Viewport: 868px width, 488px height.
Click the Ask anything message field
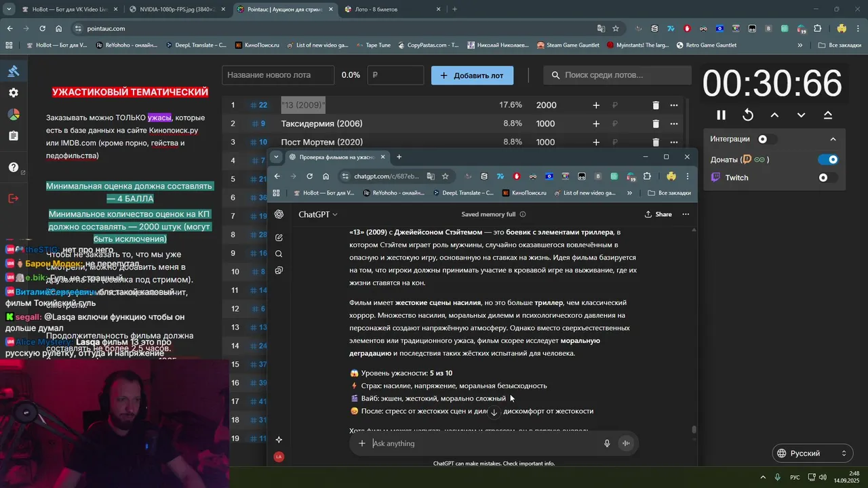tap(484, 443)
